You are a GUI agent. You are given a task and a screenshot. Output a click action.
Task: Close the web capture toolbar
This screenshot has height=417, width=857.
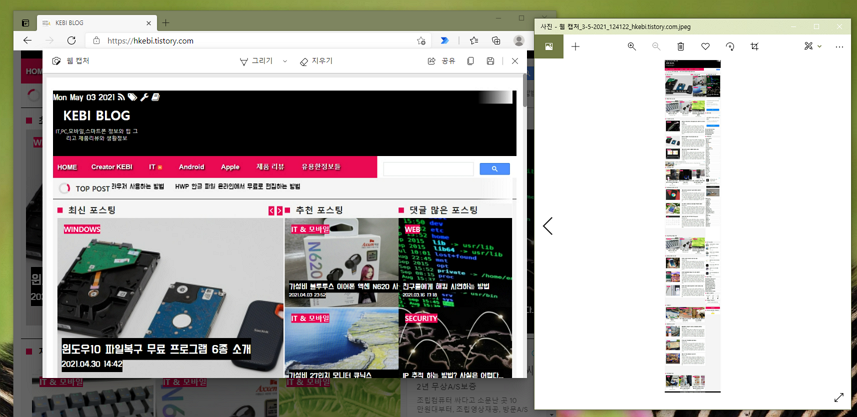tap(514, 61)
